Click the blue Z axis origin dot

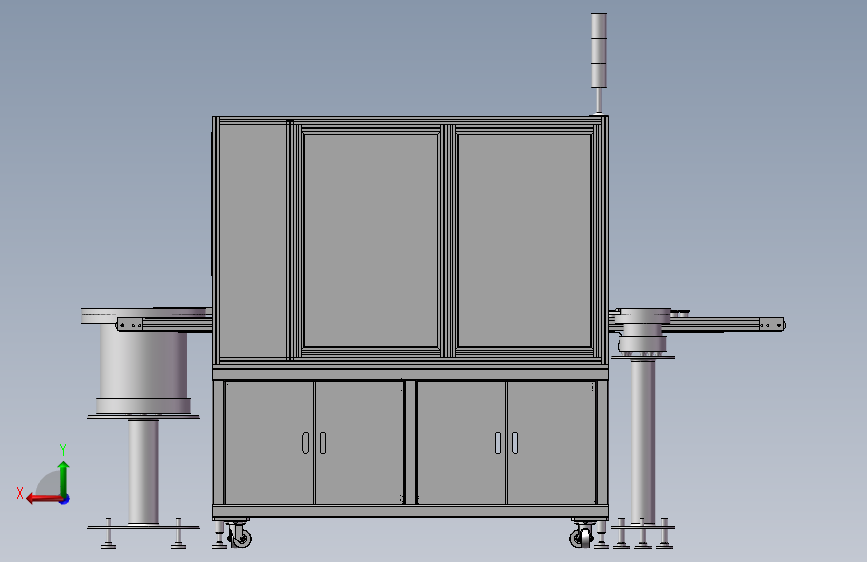65,499
